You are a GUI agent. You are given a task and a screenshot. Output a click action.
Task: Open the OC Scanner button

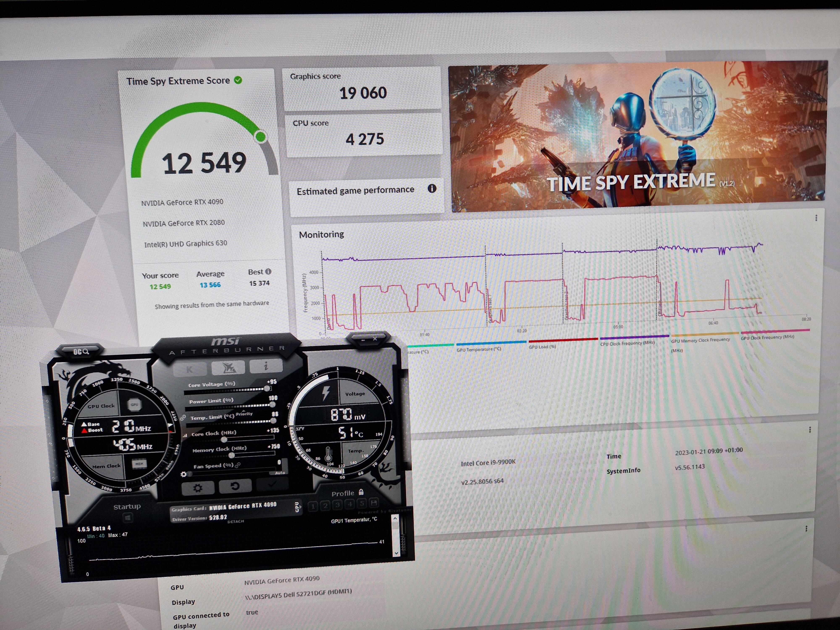tap(81, 352)
